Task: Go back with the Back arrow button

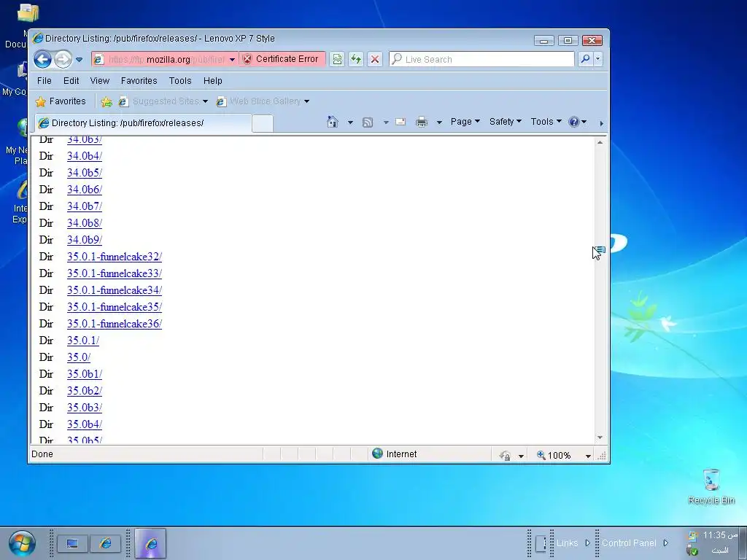Action: coord(42,60)
